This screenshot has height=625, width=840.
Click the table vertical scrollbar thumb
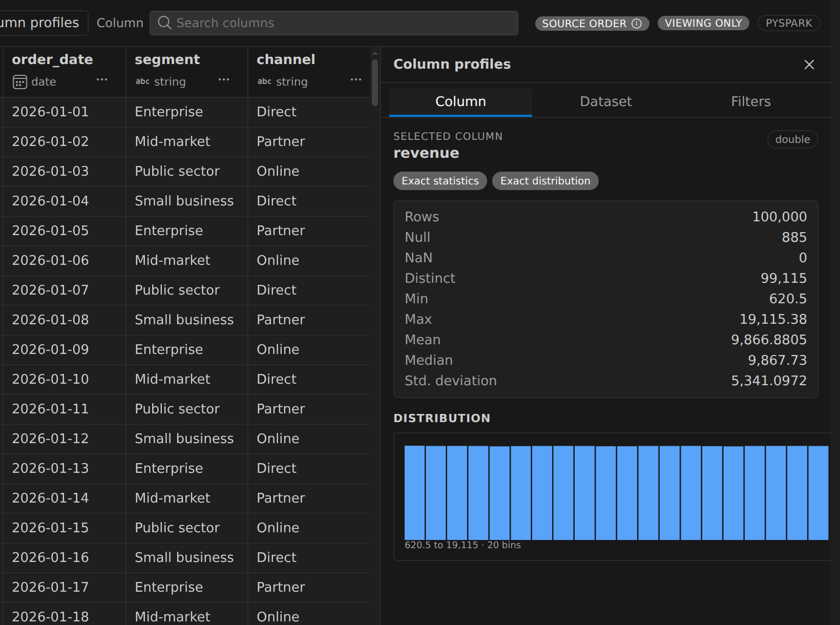[375, 82]
